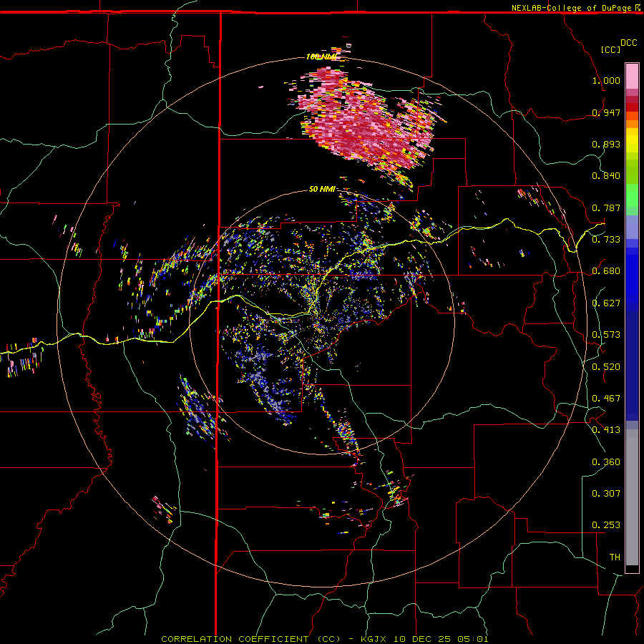This screenshot has height=644, width=644.
Task: Select the 0.733 scale value
Action: [x=606, y=240]
